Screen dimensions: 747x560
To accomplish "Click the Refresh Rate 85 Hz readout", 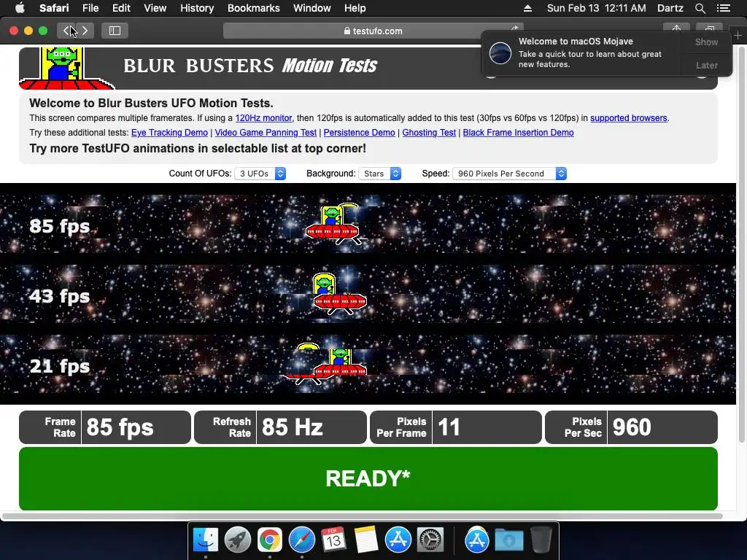I will 280,427.
